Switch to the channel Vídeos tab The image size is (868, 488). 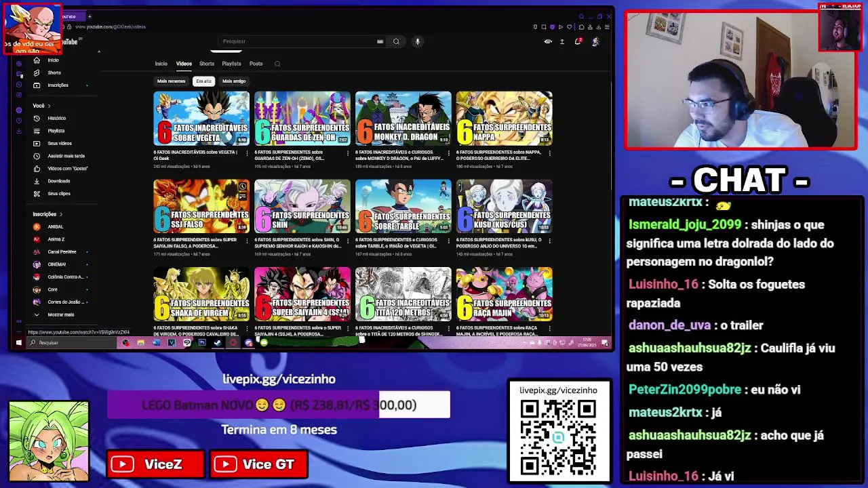[184, 64]
